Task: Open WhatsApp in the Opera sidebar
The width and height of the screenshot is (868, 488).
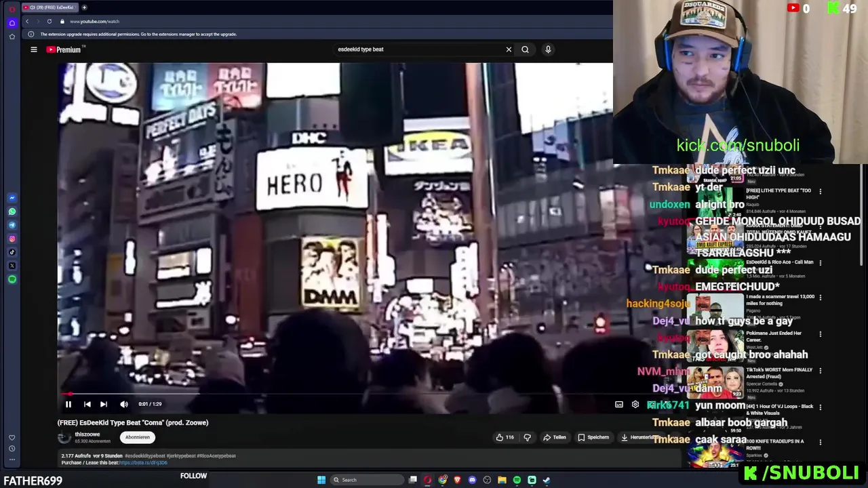Action: [x=12, y=211]
